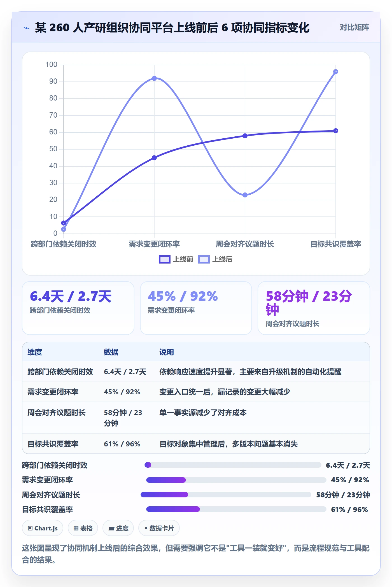Viewport: 392px width, 587px height.
Task: Click the 对比矩阵 label in header
Action: 354,27
